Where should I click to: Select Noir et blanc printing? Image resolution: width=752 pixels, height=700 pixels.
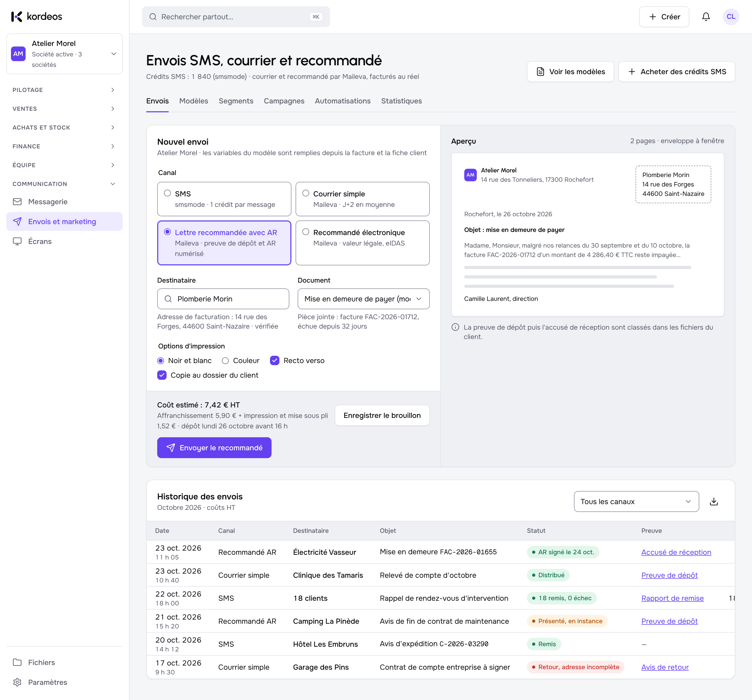tap(161, 361)
